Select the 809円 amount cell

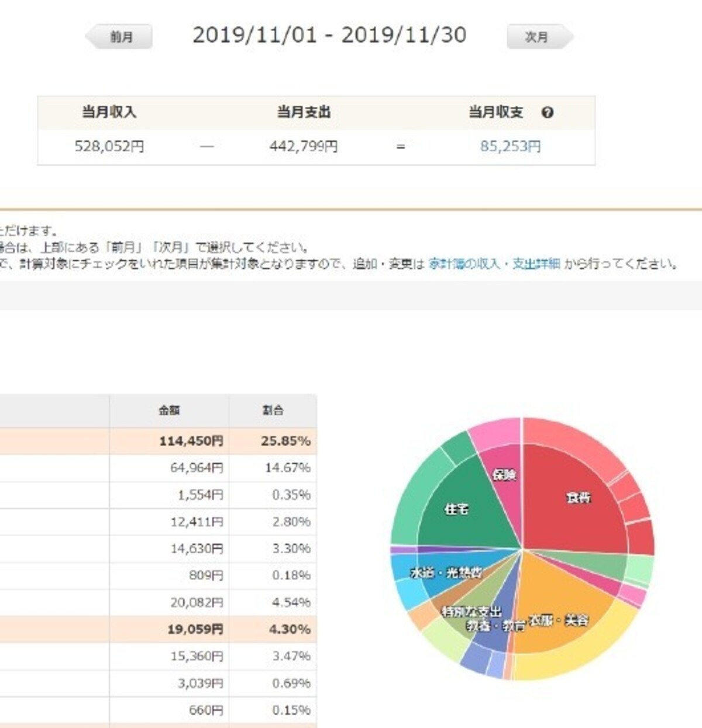(x=169, y=575)
